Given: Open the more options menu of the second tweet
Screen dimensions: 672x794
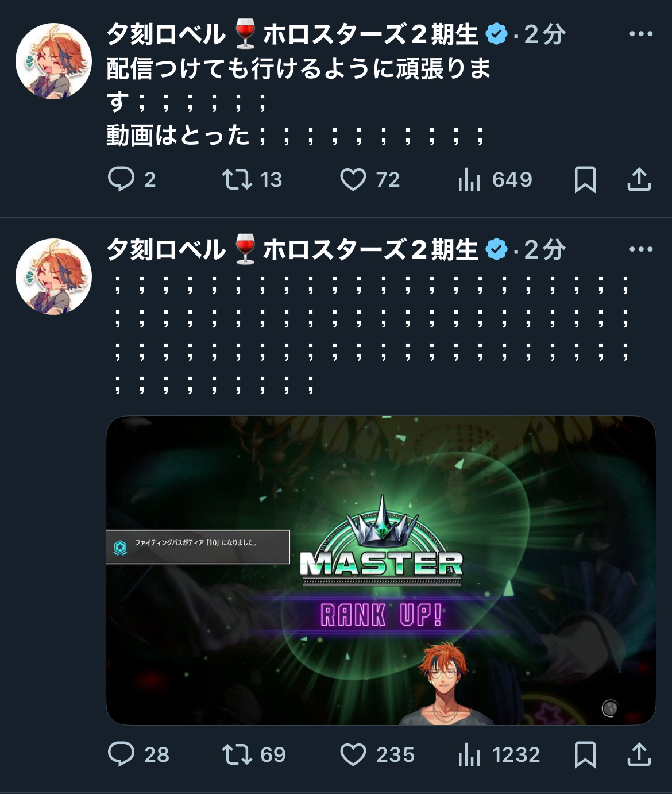Looking at the screenshot, I should [641, 249].
